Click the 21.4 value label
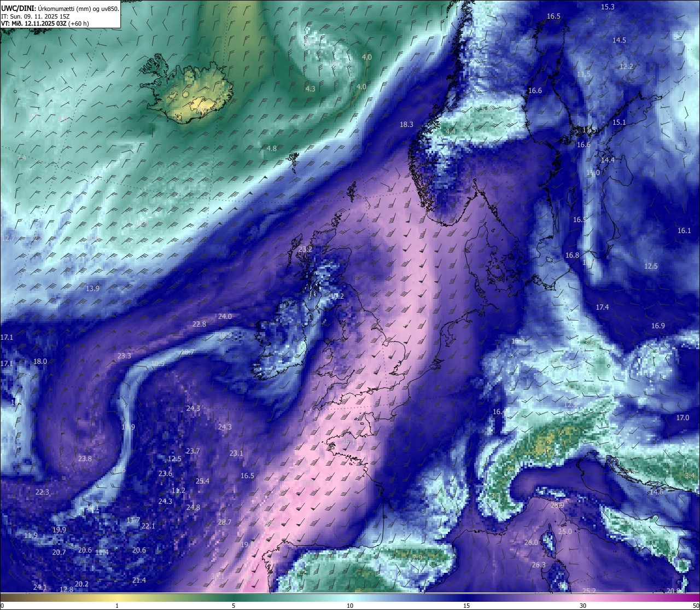The height and width of the screenshot is (610, 700). click(139, 580)
